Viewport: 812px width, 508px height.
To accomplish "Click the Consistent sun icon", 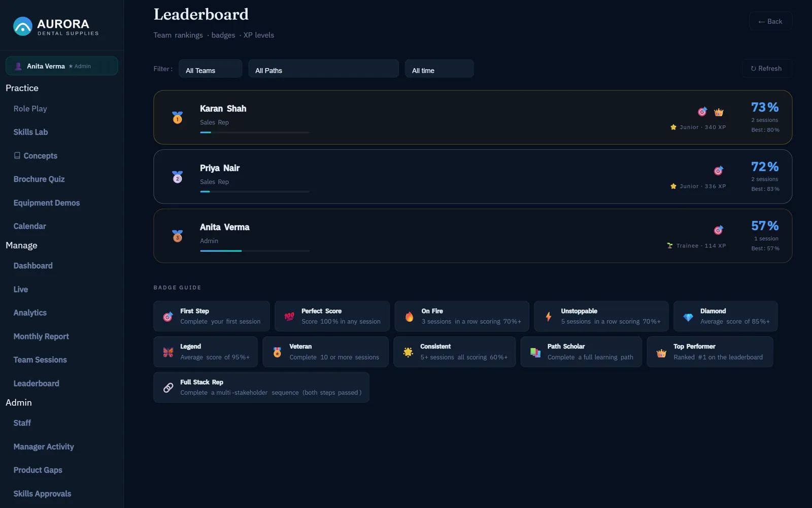I will pos(408,352).
